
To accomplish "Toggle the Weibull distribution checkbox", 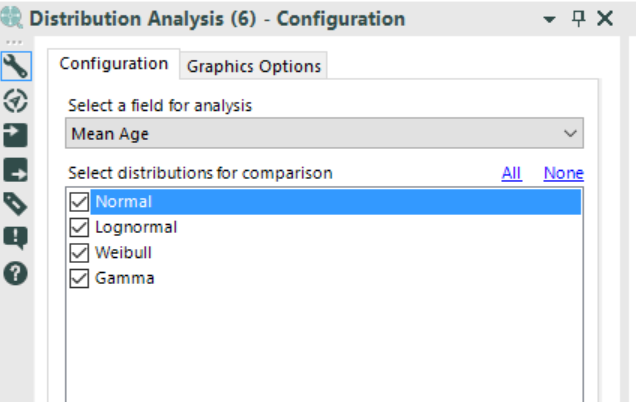I will point(80,253).
